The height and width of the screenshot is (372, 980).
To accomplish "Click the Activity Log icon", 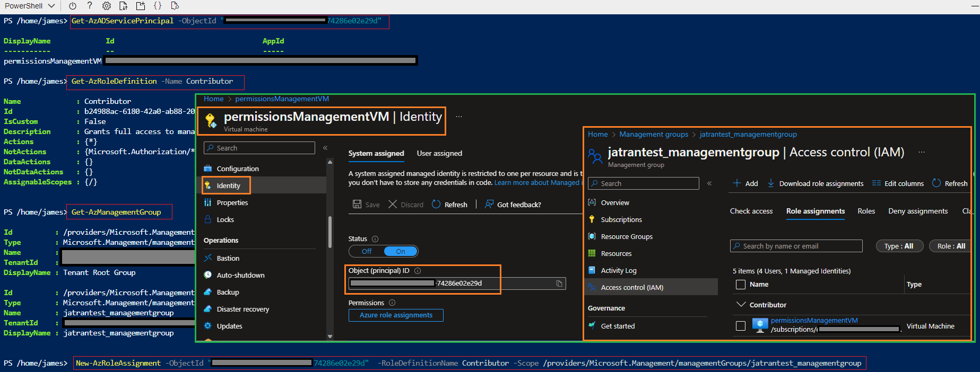I will point(592,270).
